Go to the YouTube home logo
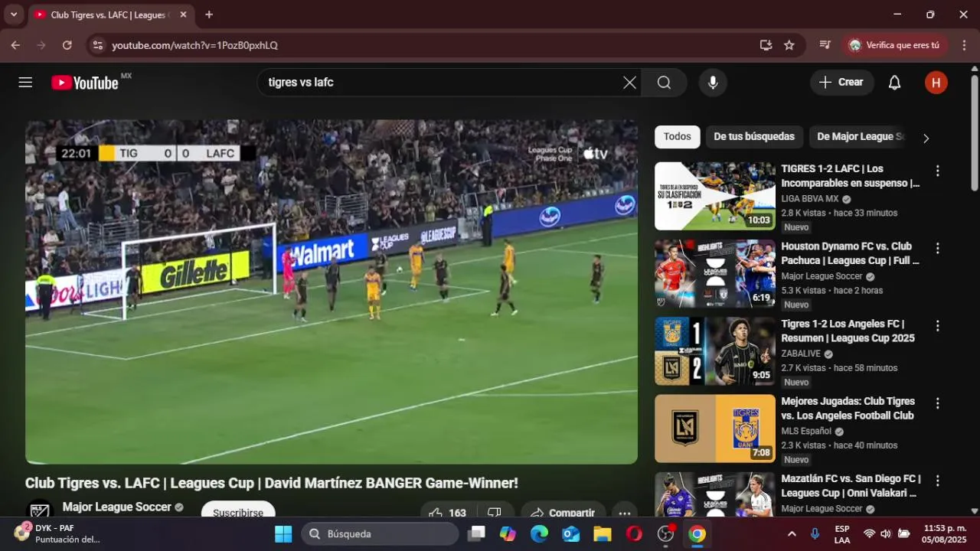The width and height of the screenshot is (980, 551). pyautogui.click(x=85, y=83)
